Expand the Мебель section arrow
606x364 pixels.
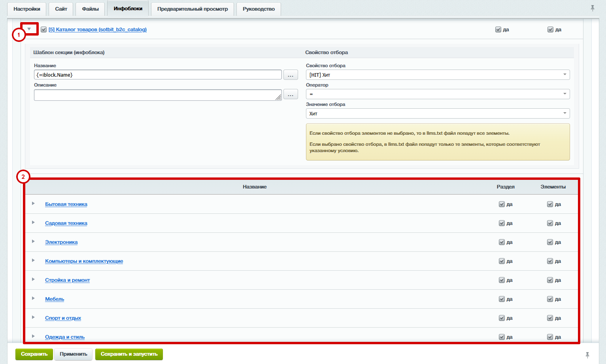coord(33,298)
